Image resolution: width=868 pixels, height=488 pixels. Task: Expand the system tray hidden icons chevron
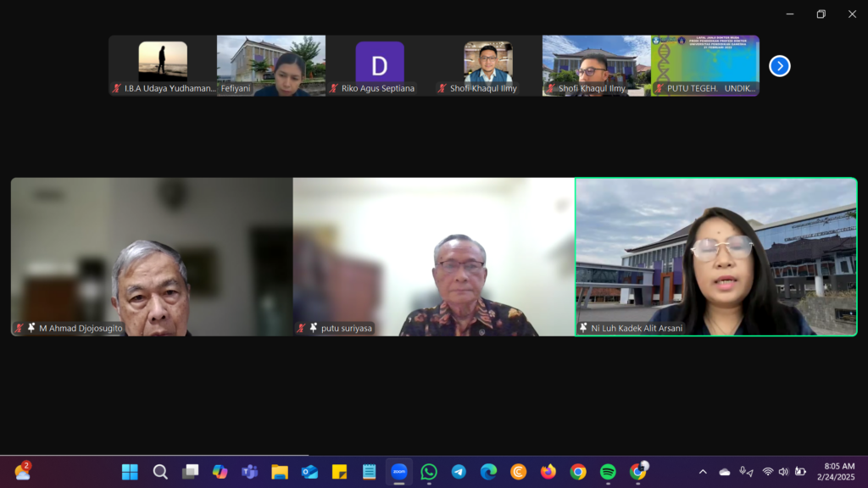pos(702,472)
